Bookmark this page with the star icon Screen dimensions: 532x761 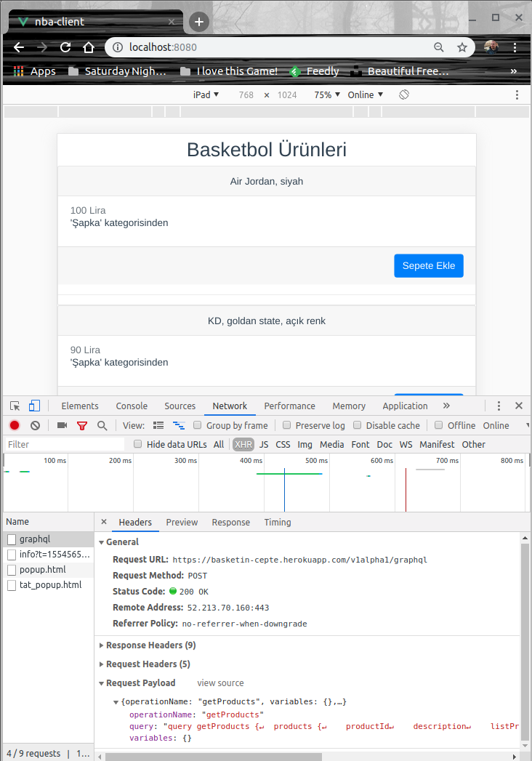click(462, 47)
